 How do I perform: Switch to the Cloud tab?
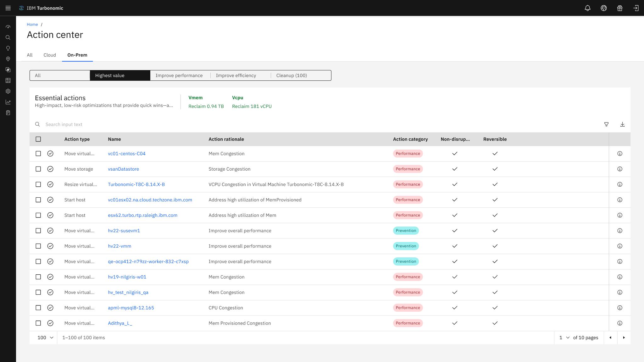coord(50,55)
